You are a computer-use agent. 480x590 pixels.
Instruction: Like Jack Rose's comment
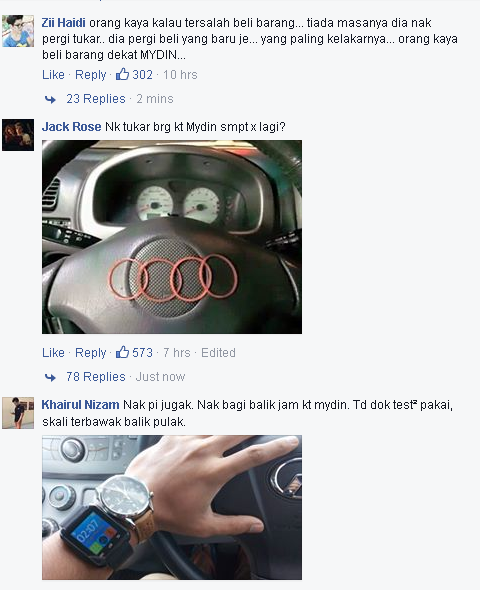pos(53,353)
